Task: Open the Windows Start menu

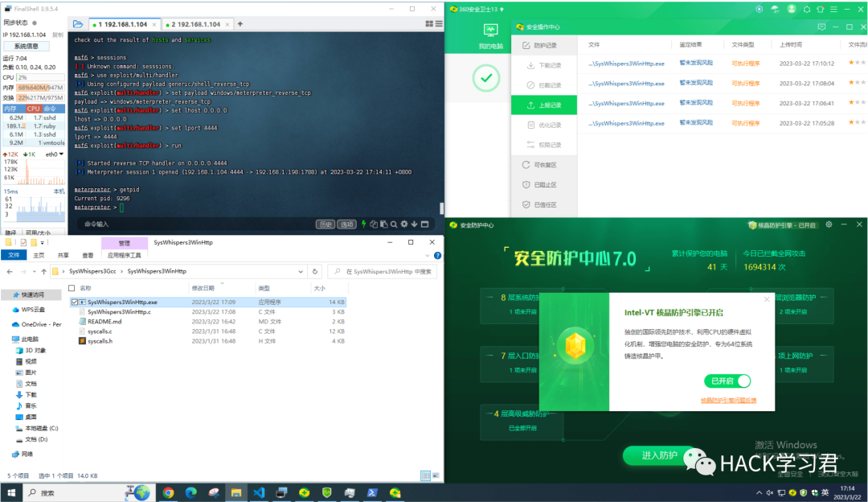Action: pos(11,492)
